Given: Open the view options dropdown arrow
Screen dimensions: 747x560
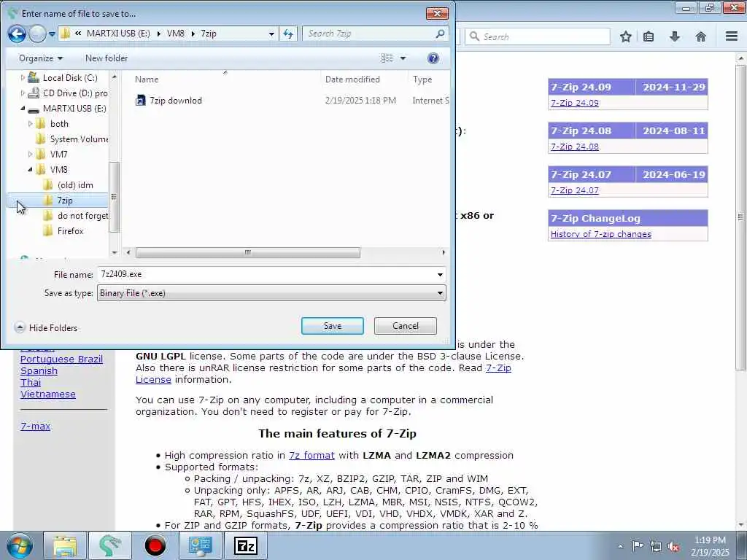Looking at the screenshot, I should click(x=403, y=58).
